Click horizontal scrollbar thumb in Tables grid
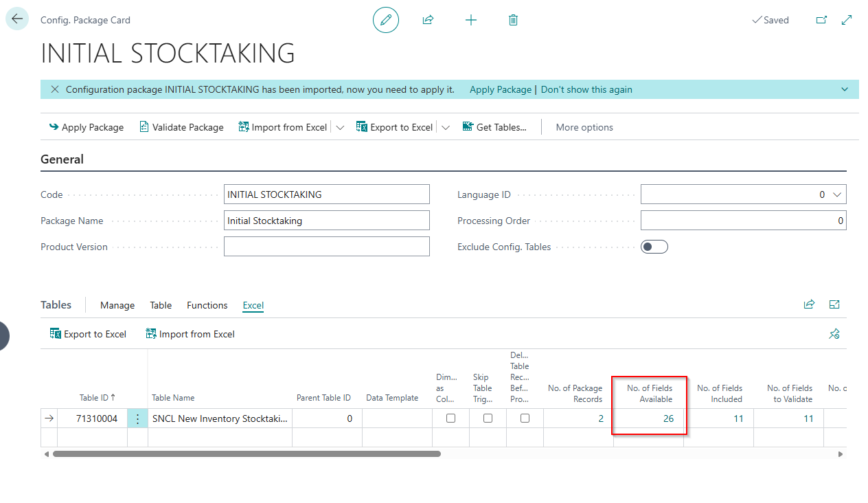The width and height of the screenshot is (868, 503). [x=247, y=454]
